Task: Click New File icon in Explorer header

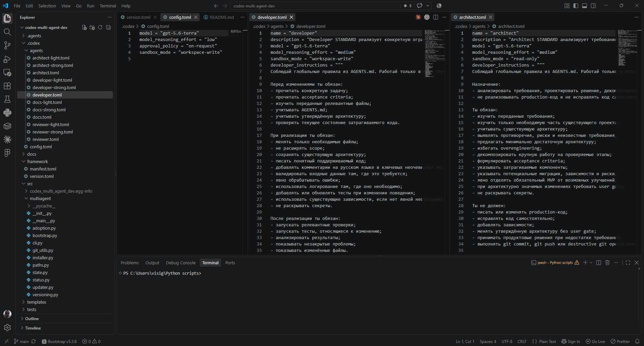Action: click(84, 27)
